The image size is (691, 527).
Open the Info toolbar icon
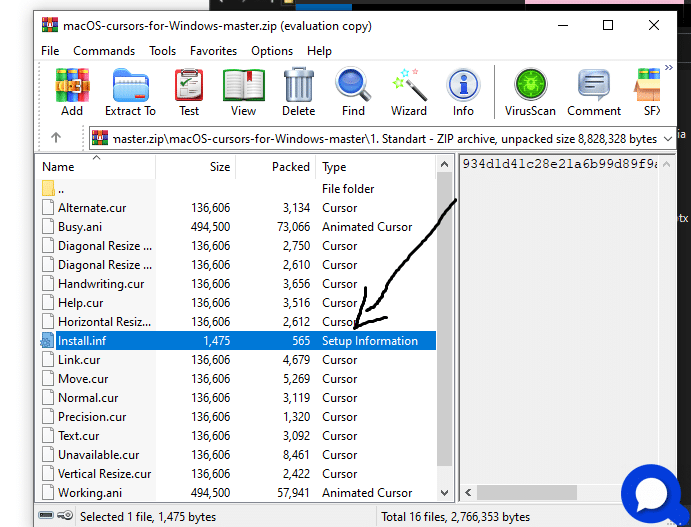pyautogui.click(x=463, y=92)
